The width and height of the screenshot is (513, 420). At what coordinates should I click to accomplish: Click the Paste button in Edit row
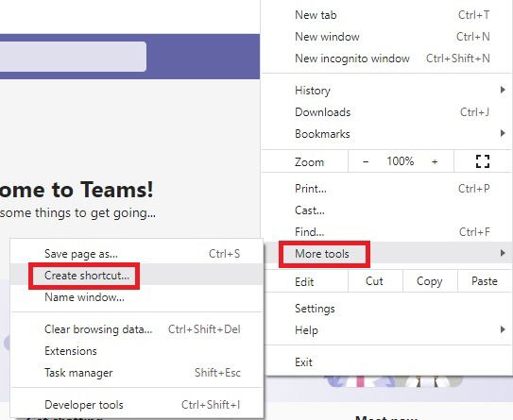click(x=485, y=281)
